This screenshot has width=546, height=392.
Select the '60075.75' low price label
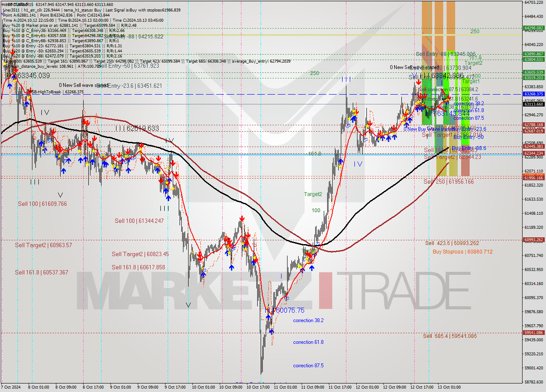pos(290,311)
